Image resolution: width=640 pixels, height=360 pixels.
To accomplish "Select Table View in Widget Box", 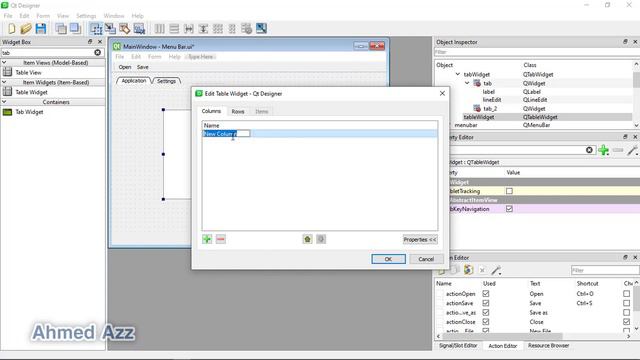I will tap(28, 72).
